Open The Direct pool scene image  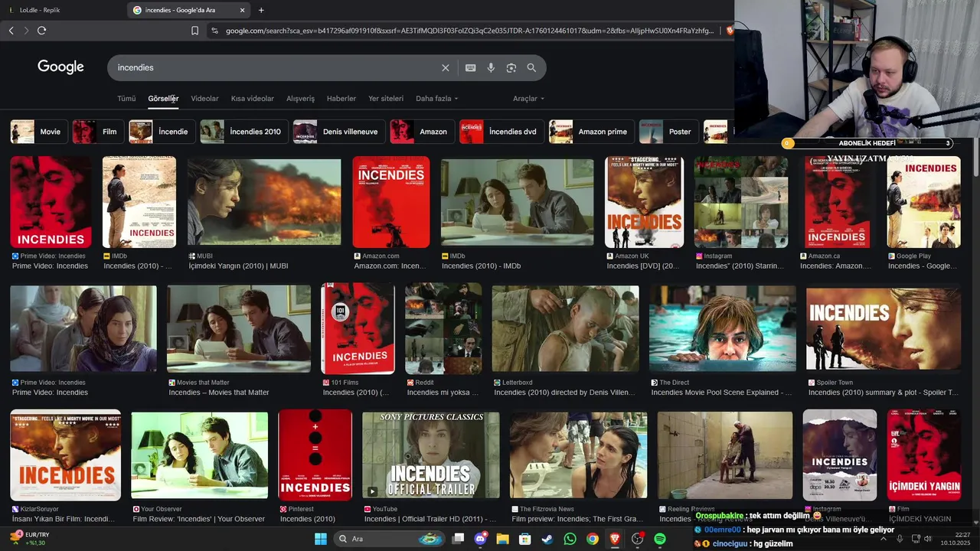tap(723, 328)
